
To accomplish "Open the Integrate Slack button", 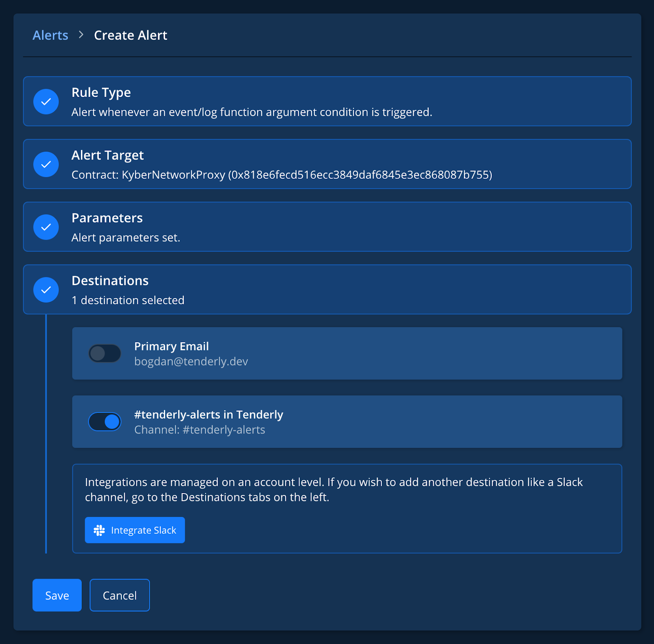I will pos(135,530).
